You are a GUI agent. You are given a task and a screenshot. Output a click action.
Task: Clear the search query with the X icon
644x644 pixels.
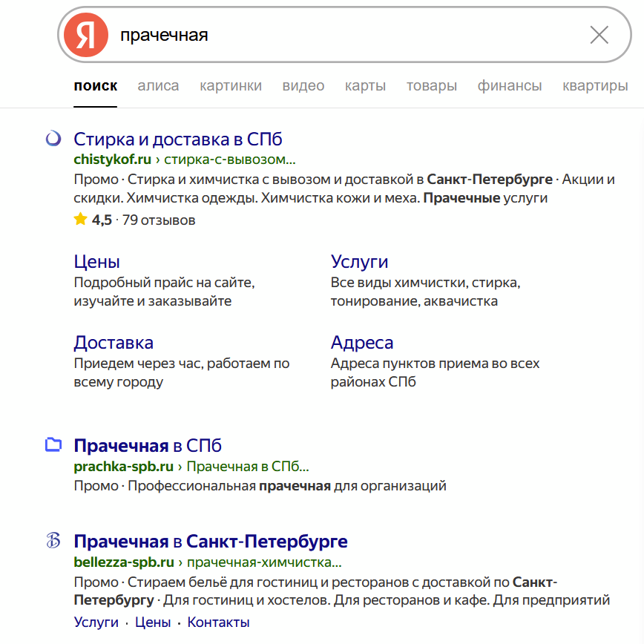tap(599, 34)
